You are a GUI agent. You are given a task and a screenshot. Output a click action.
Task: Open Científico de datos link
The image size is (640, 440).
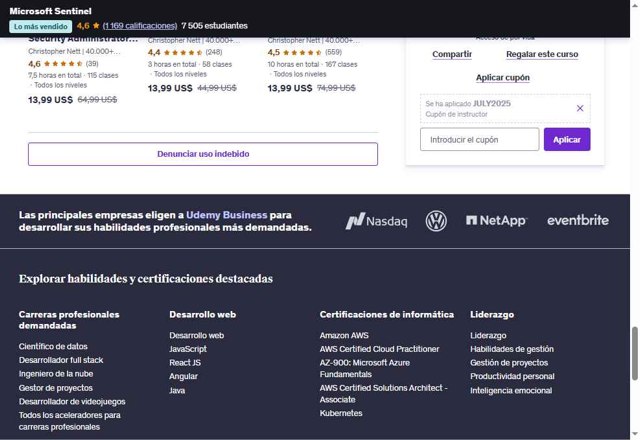(x=53, y=347)
